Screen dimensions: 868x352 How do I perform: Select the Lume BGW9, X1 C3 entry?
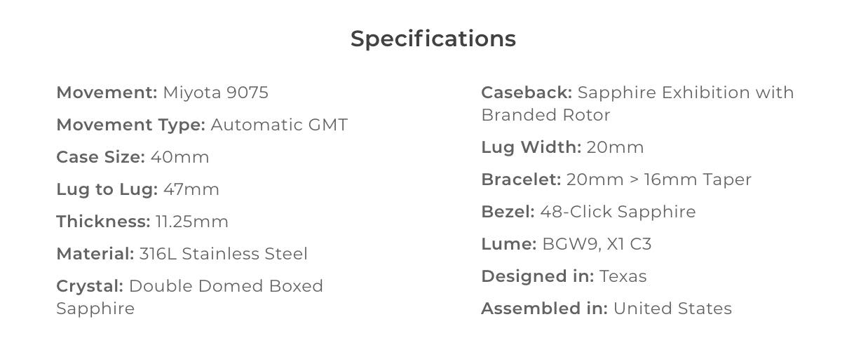[567, 244]
